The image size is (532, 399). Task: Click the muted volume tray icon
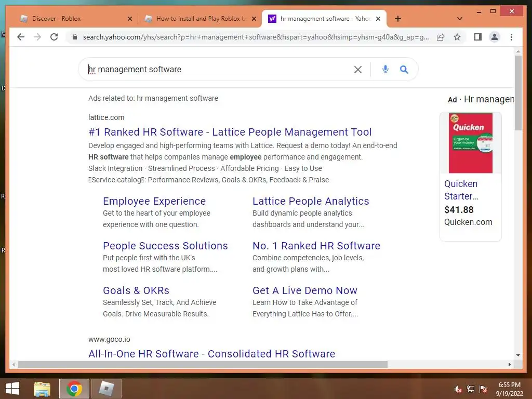click(x=458, y=389)
